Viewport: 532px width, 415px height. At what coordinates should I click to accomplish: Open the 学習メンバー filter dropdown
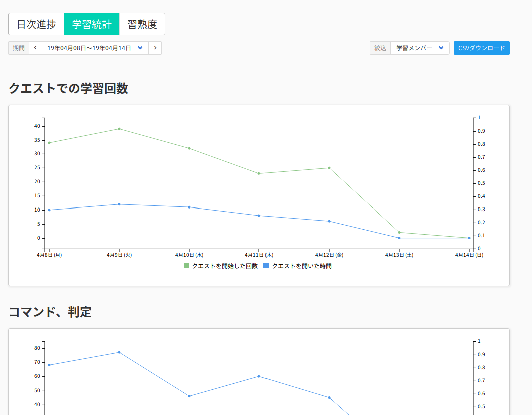(x=420, y=48)
